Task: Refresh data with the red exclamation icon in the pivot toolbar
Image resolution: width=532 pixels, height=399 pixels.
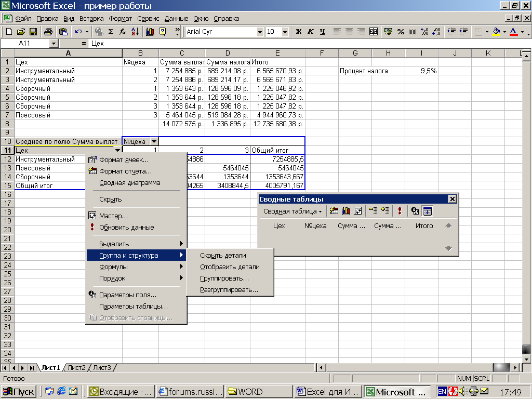Action: 400,211
